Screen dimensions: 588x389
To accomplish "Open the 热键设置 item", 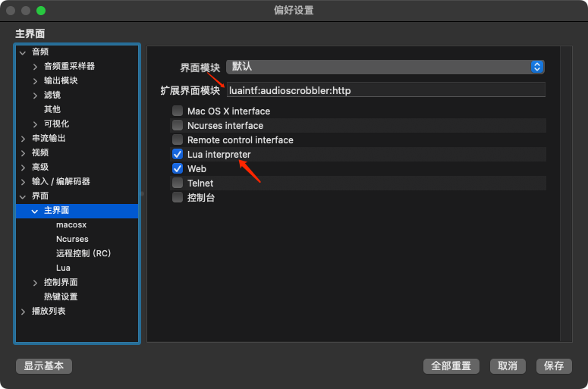I will 61,296.
